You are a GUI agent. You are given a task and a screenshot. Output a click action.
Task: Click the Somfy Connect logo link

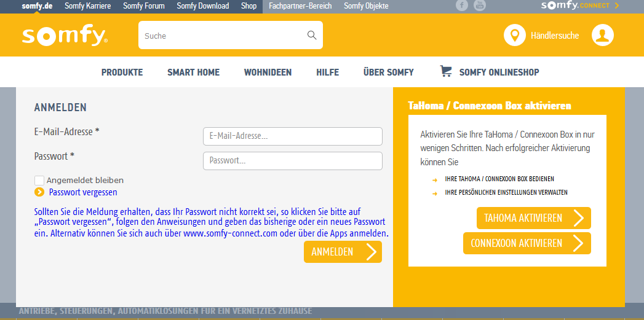coord(575,6)
